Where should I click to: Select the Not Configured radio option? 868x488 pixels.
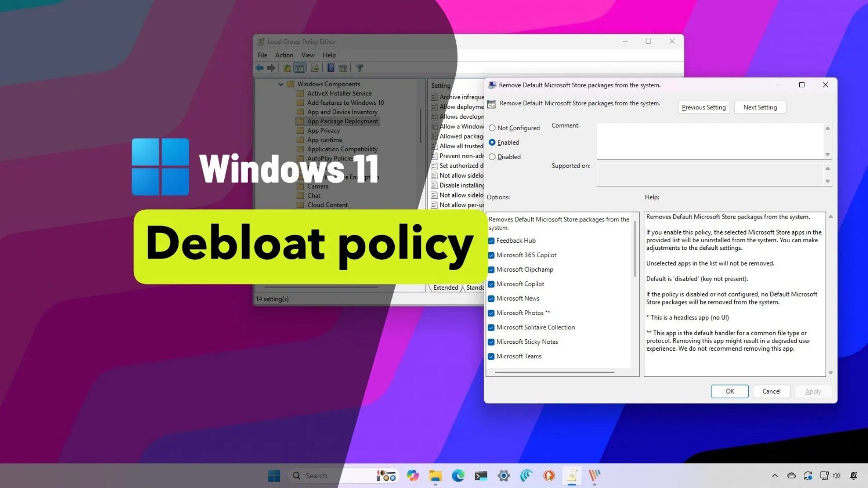[492, 128]
